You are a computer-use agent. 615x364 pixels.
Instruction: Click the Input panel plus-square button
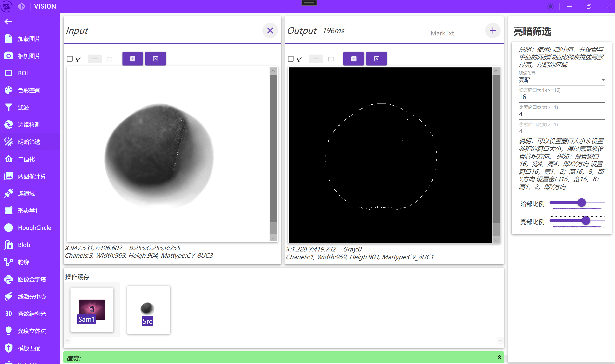click(x=133, y=59)
